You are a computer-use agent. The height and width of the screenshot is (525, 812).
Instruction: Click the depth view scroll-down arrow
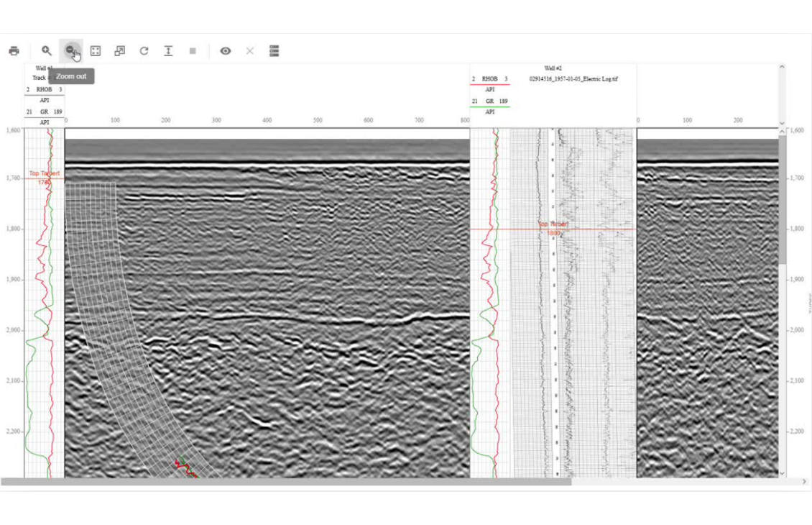coord(782,473)
